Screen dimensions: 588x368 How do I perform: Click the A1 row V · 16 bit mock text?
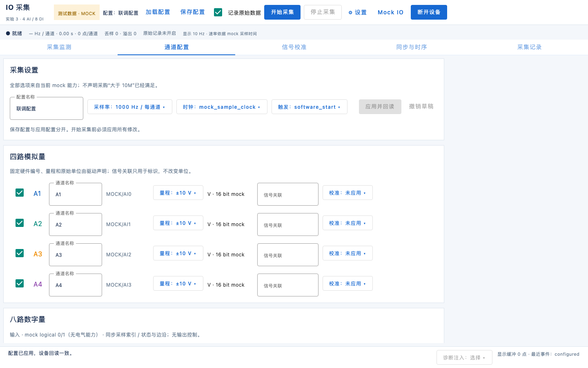226,194
